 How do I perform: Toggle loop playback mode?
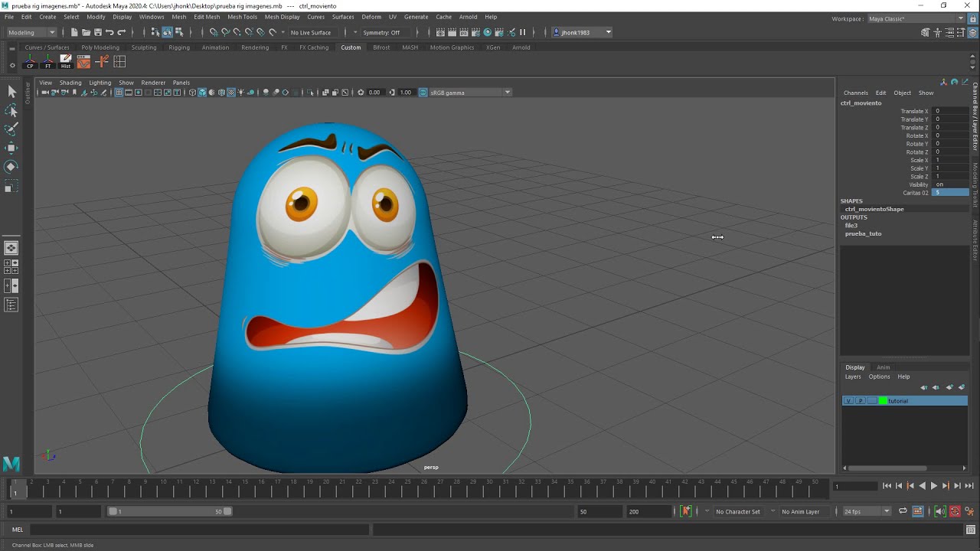coord(903,511)
